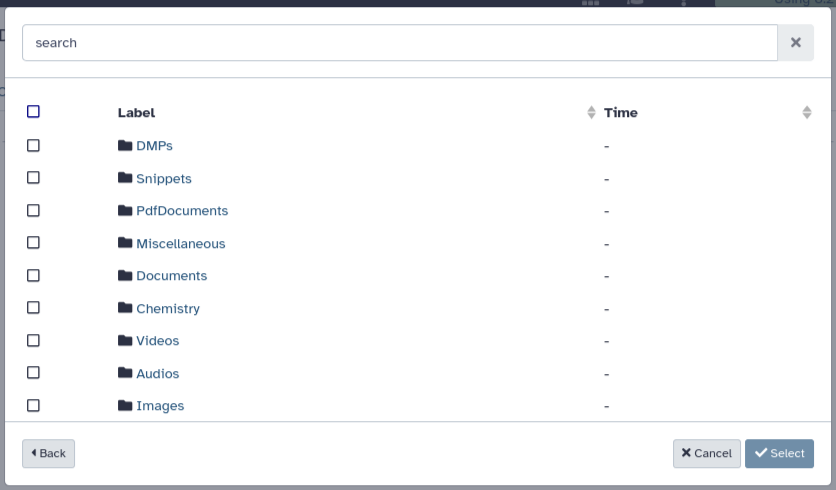Click the Chemistry folder icon

tap(125, 308)
